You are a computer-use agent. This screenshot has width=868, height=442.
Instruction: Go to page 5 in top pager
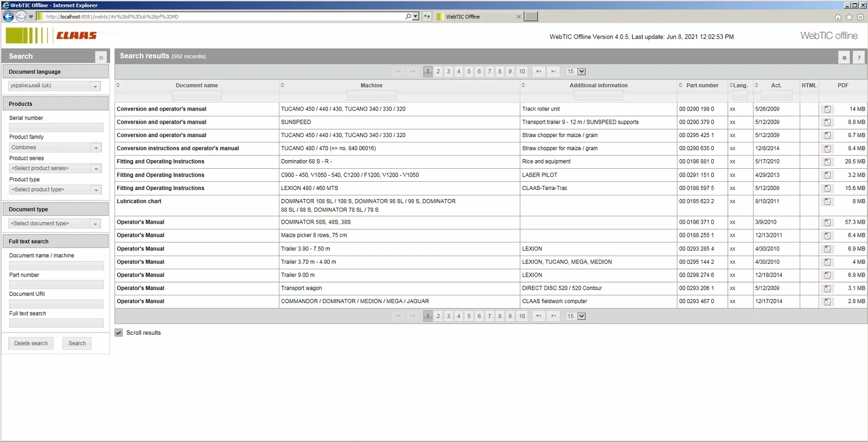(469, 72)
